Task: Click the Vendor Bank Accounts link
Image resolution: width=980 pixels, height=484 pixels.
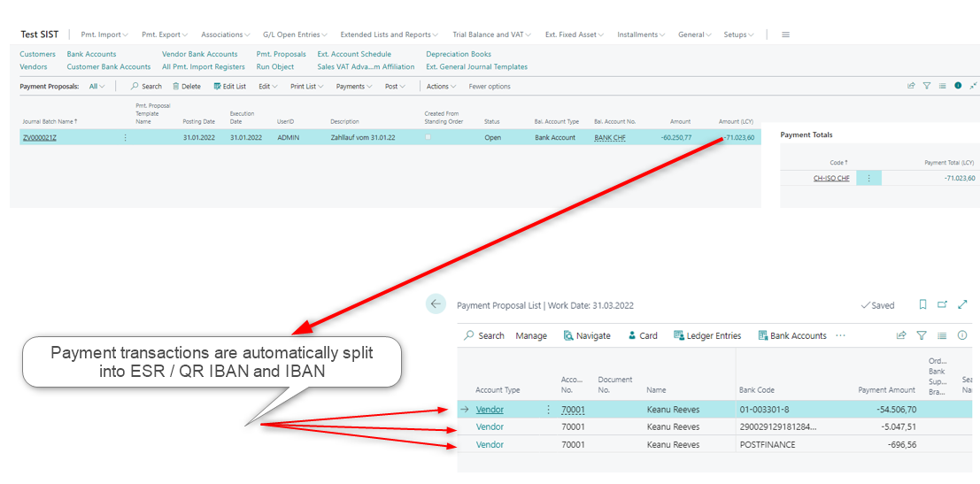Action: coord(199,54)
